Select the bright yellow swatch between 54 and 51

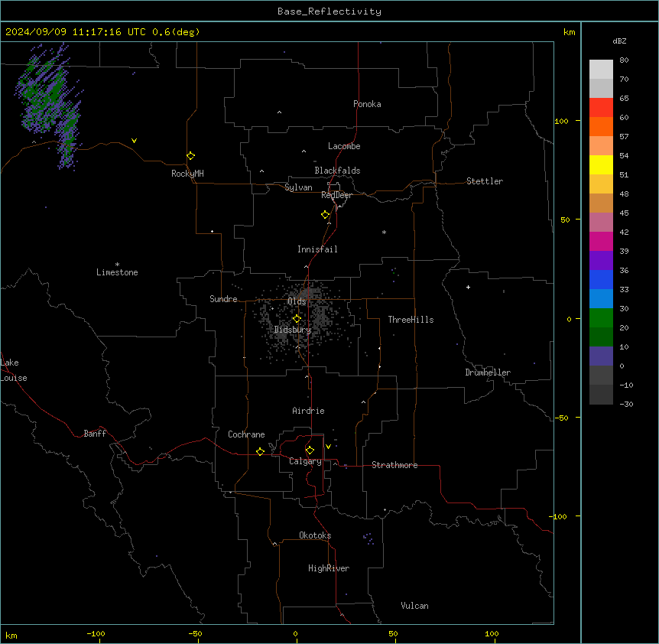coord(601,164)
